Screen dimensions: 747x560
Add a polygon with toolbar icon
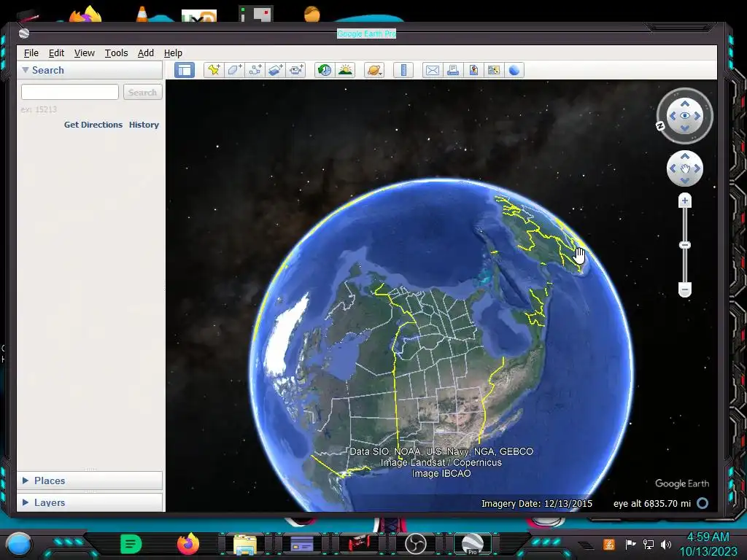click(x=234, y=70)
